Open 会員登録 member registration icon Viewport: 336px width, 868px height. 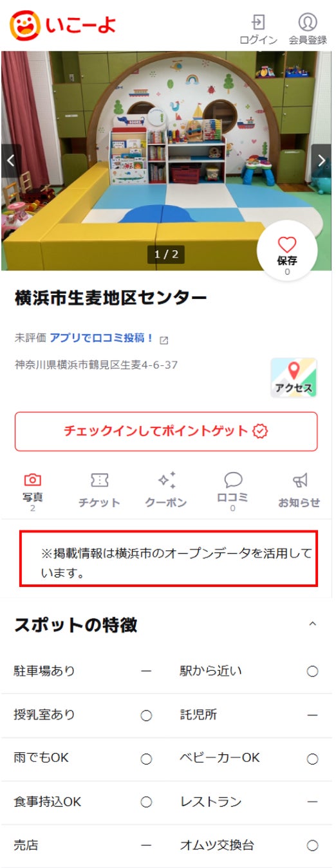(x=308, y=29)
